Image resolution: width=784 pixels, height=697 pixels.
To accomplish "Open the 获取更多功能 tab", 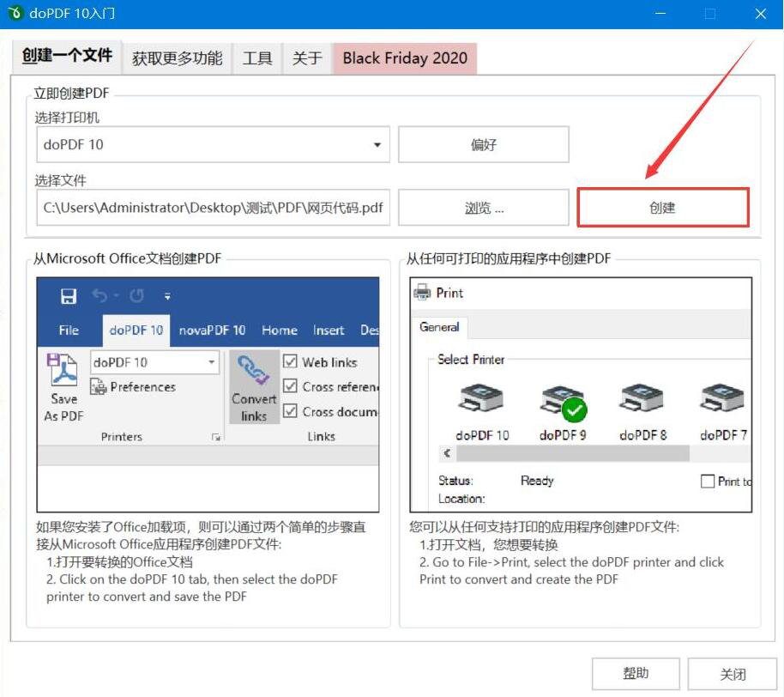I will coord(177,58).
